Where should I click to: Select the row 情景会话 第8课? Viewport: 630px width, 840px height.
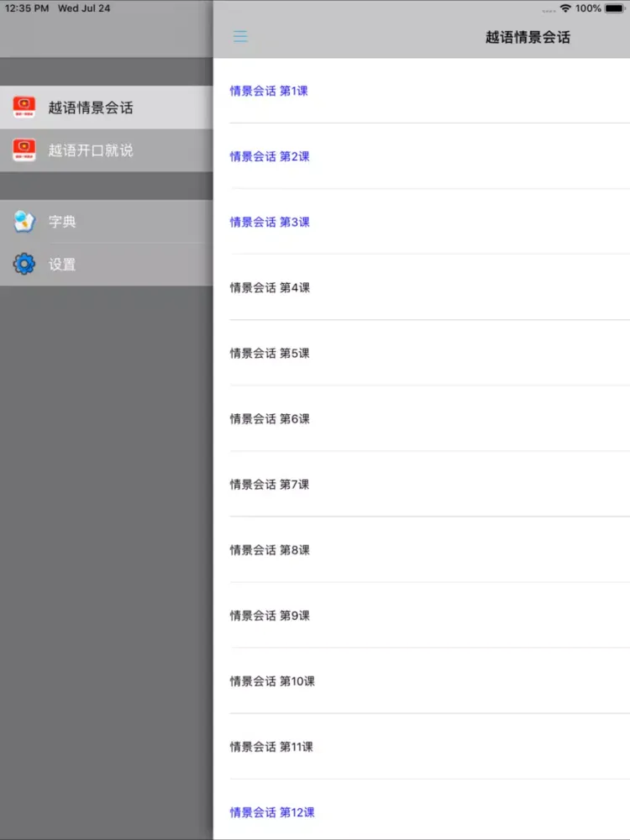click(x=422, y=549)
